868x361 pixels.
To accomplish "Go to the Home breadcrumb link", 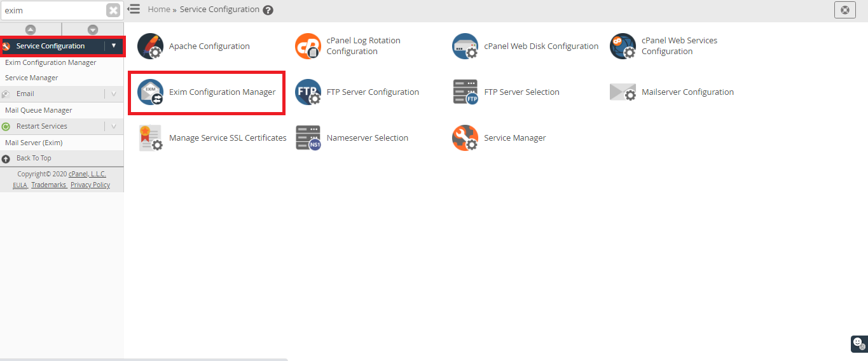I will pos(159,10).
